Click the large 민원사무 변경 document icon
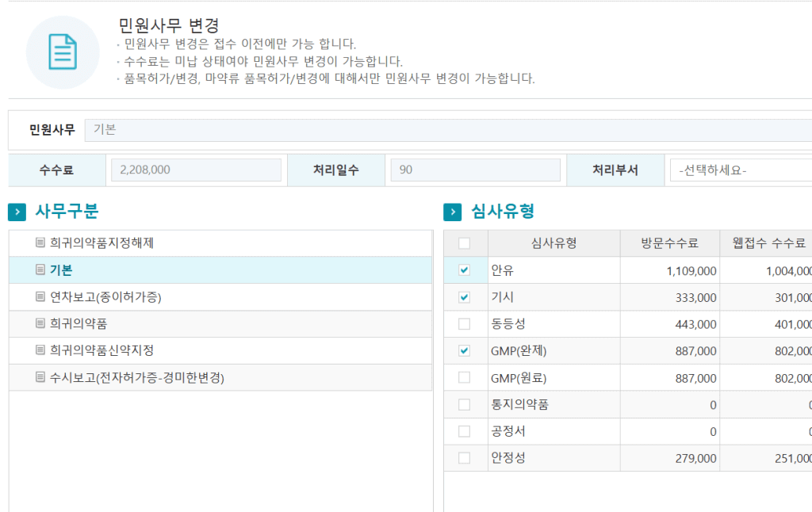The image size is (812, 512). pos(63,52)
